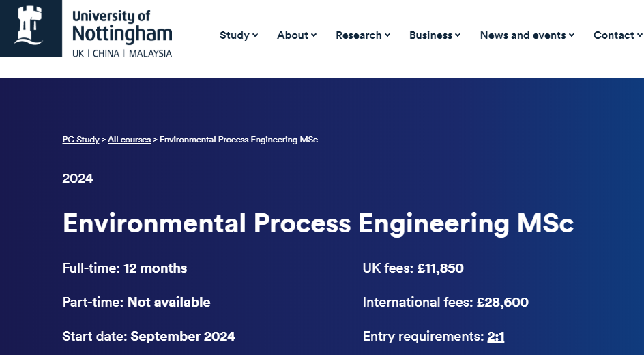Click the International fees £28,600 text
The height and width of the screenshot is (355, 644).
[445, 302]
